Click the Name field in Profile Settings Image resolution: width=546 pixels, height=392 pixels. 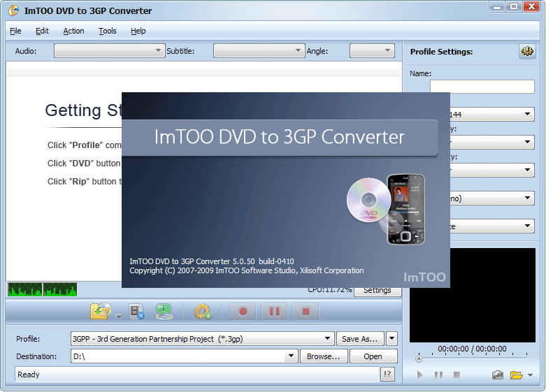click(x=482, y=87)
